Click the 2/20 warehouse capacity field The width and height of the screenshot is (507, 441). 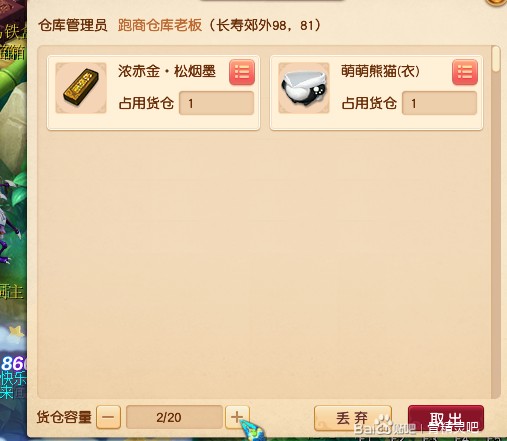174,417
